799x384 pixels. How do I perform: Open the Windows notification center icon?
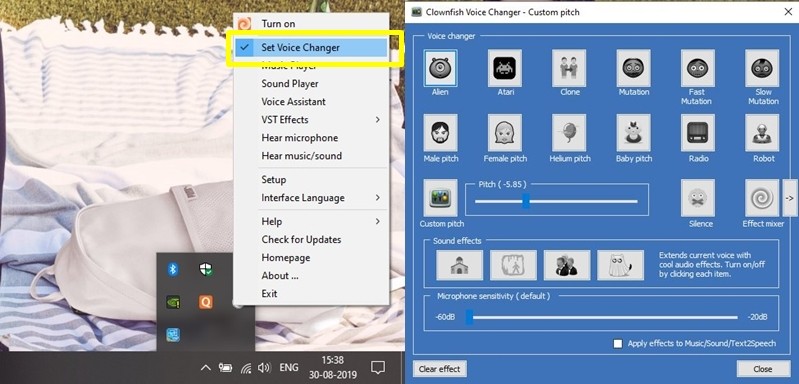pos(378,367)
